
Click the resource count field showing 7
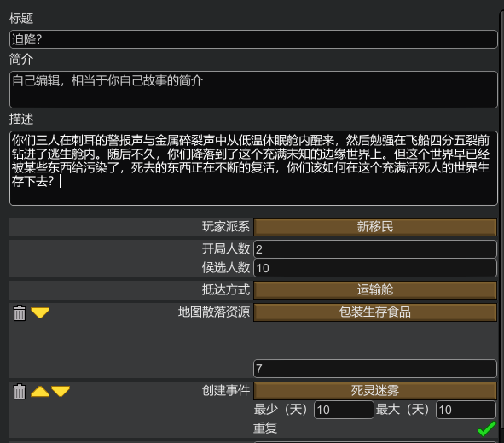pyautogui.click(x=375, y=369)
